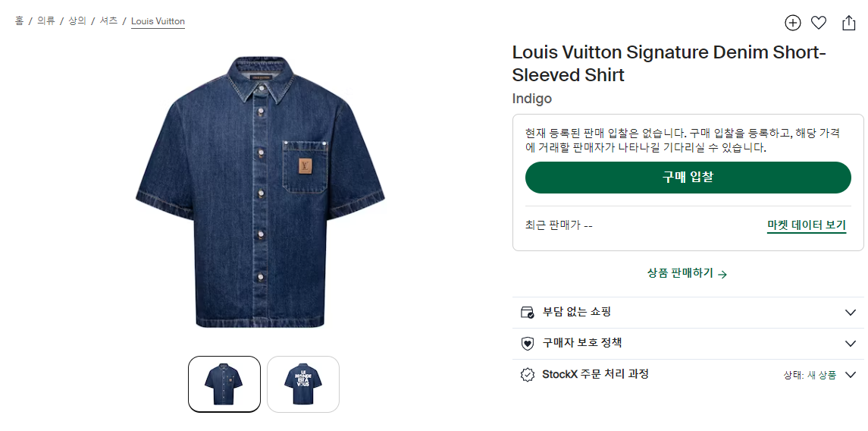Expand the 부담 없는 쇼핑 section chevron

[851, 313]
